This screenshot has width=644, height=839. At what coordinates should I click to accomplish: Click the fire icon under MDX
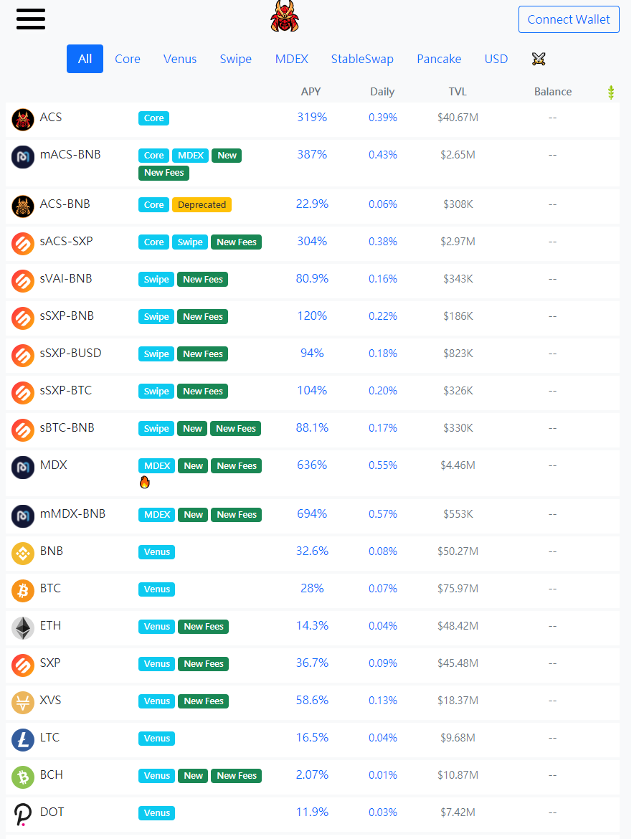(x=145, y=483)
